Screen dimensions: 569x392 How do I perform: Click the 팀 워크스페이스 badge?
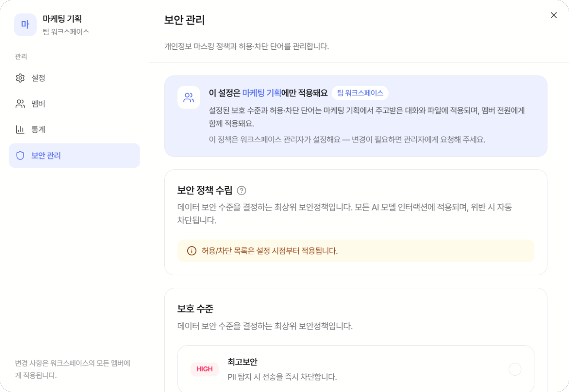point(360,93)
